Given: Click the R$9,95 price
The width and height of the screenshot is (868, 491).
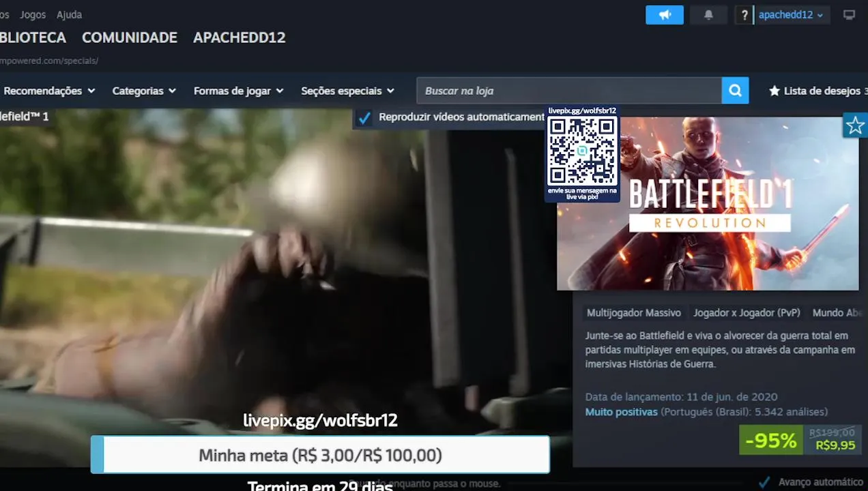Looking at the screenshot, I should 835,446.
